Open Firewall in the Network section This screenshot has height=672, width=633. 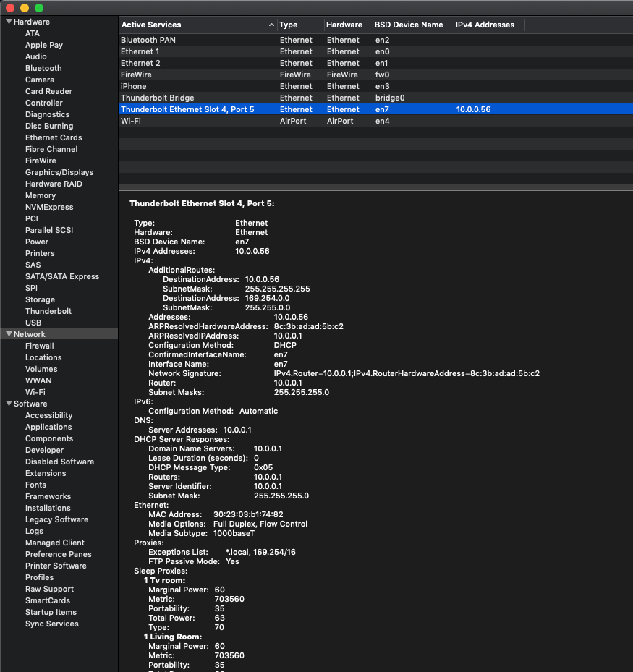point(40,346)
